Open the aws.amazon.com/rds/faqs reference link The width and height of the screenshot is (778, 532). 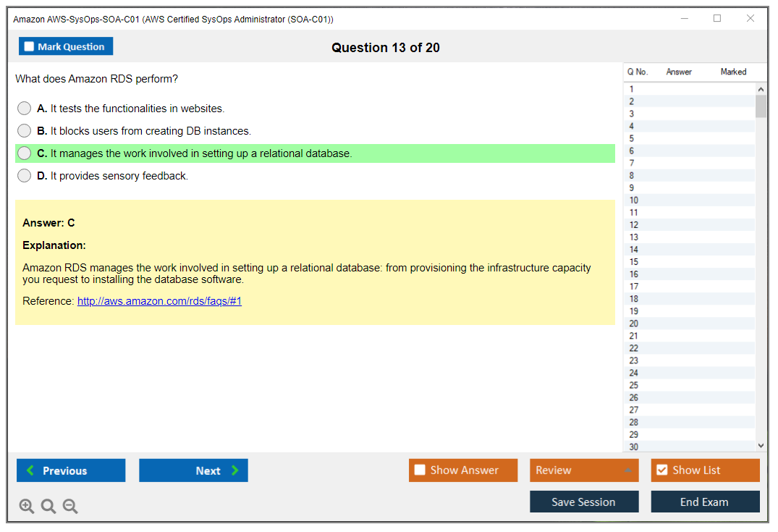click(159, 301)
